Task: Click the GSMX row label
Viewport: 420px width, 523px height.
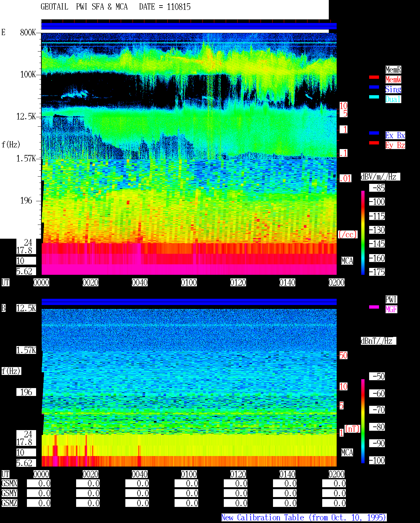Action: (x=10, y=483)
